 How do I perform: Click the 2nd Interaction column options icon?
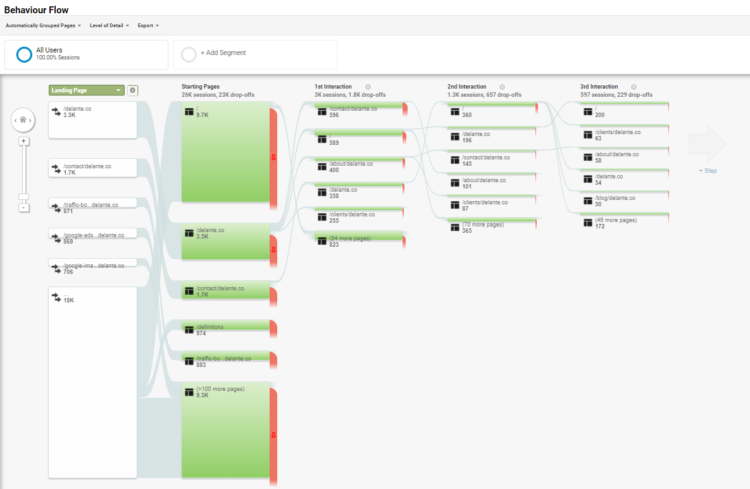(502, 87)
